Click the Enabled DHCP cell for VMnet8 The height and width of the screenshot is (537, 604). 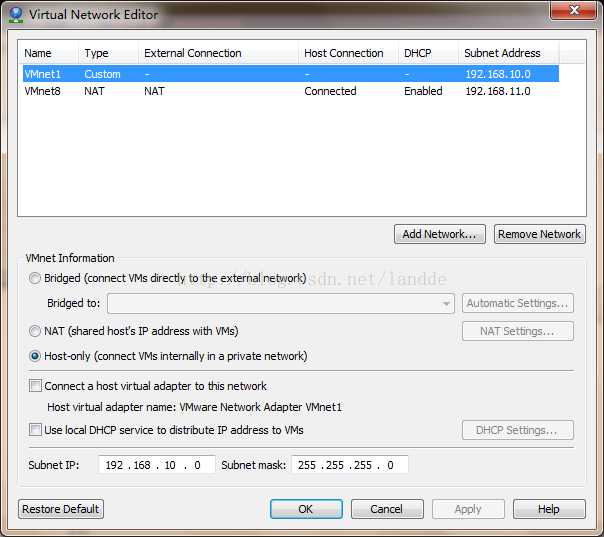point(423,91)
